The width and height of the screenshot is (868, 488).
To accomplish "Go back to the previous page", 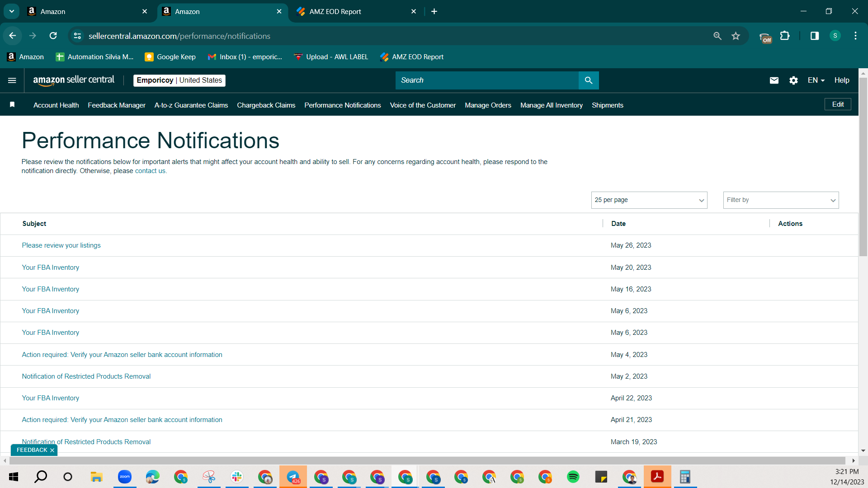I will click(x=13, y=36).
